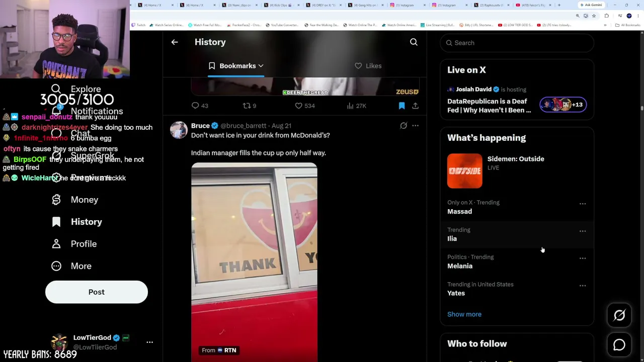Click the Post button
Screen dimensions: 644x362
point(97,292)
